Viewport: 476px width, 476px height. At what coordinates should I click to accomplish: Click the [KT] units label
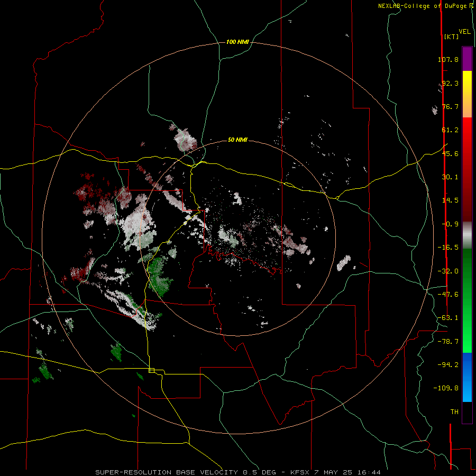(x=452, y=36)
